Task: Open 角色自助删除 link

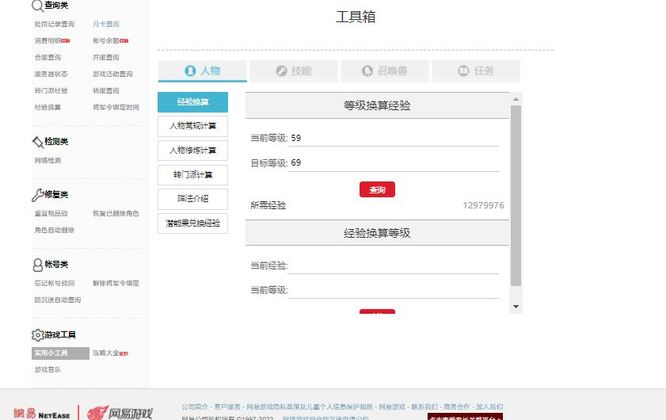Action: point(54,230)
